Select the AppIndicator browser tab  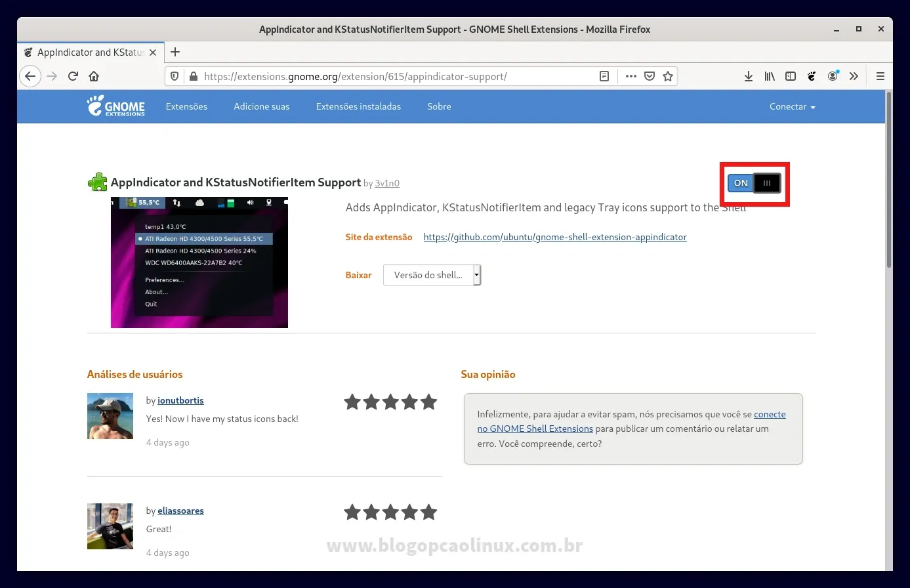pos(90,52)
